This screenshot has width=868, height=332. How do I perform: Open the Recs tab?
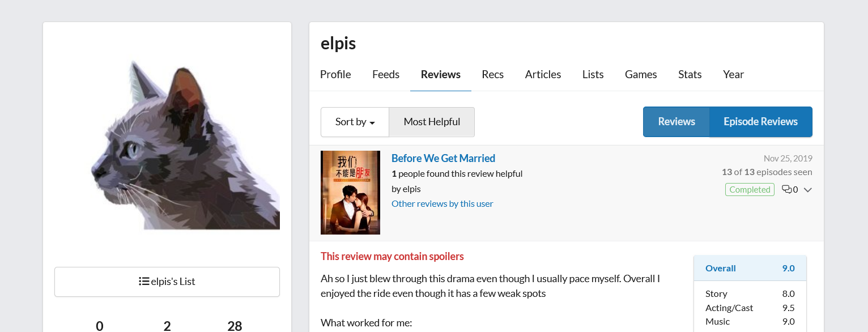click(493, 74)
